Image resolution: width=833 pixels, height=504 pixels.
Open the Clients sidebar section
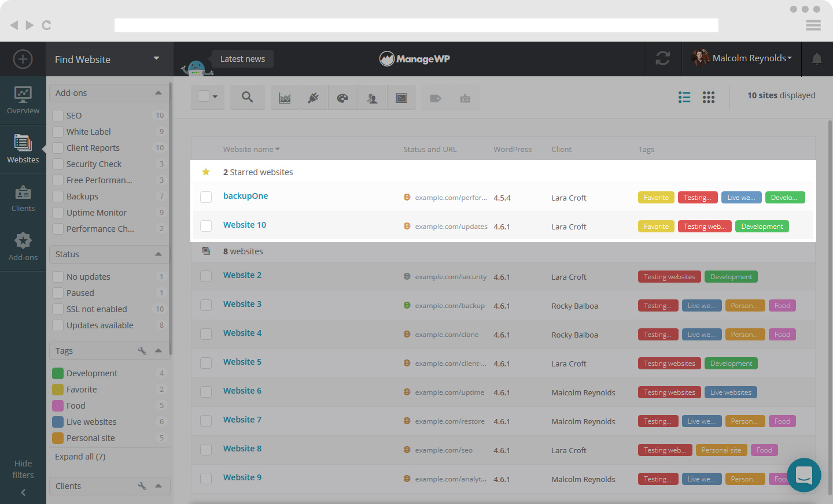tap(23, 198)
